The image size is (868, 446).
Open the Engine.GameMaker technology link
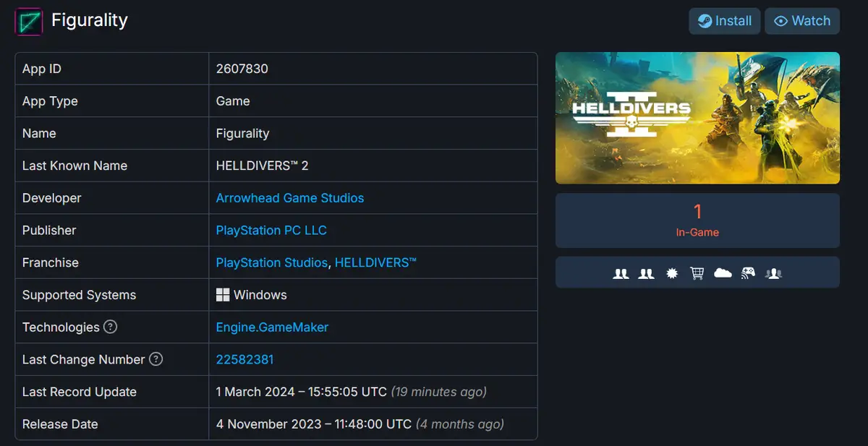pyautogui.click(x=272, y=327)
